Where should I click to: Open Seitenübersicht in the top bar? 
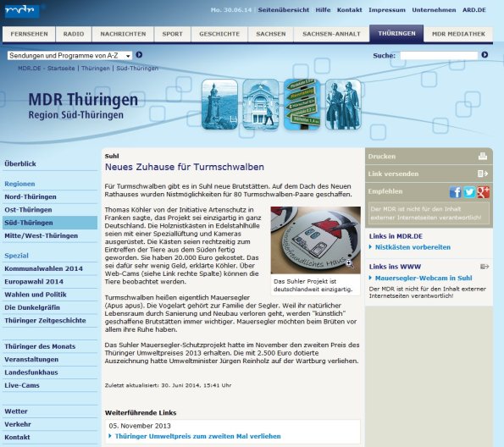(x=284, y=10)
